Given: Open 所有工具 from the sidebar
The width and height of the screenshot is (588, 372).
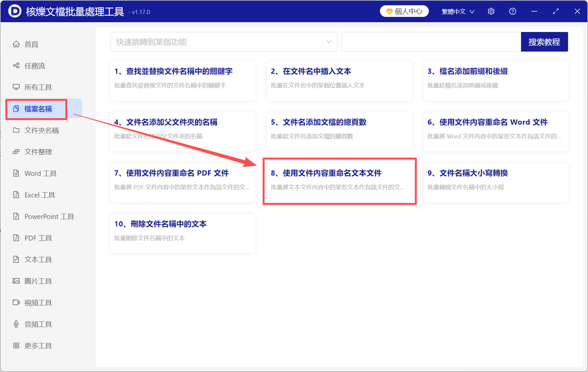Looking at the screenshot, I should (38, 87).
